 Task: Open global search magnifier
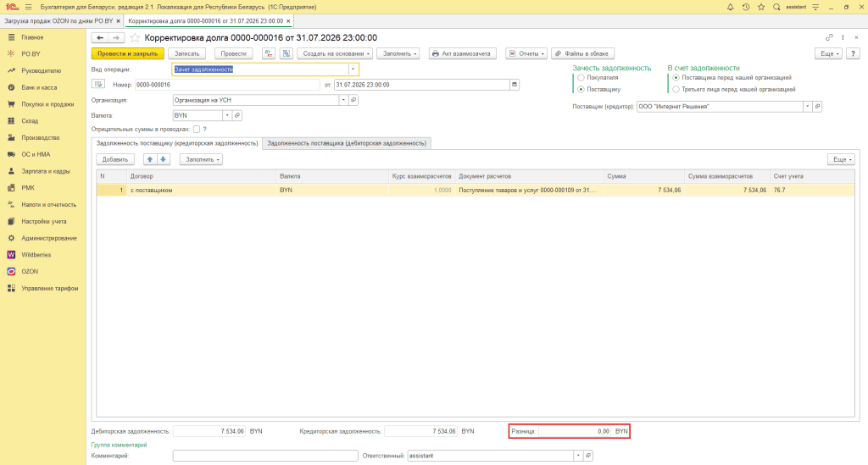tap(776, 7)
